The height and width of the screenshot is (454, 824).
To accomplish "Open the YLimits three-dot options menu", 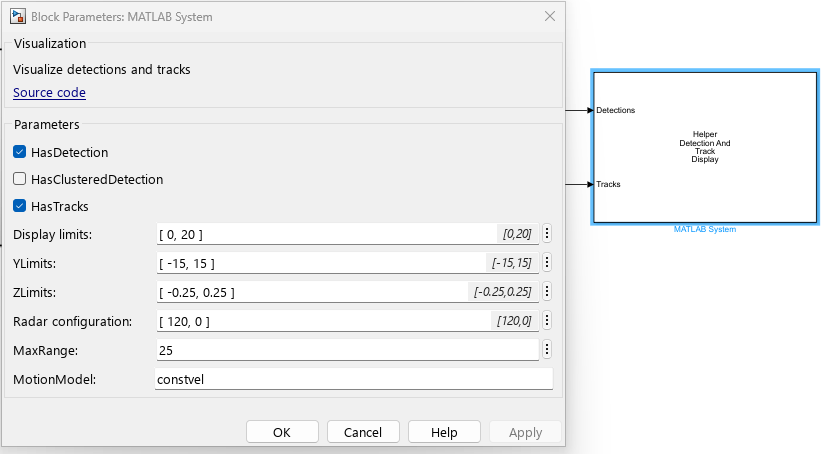I will click(547, 263).
